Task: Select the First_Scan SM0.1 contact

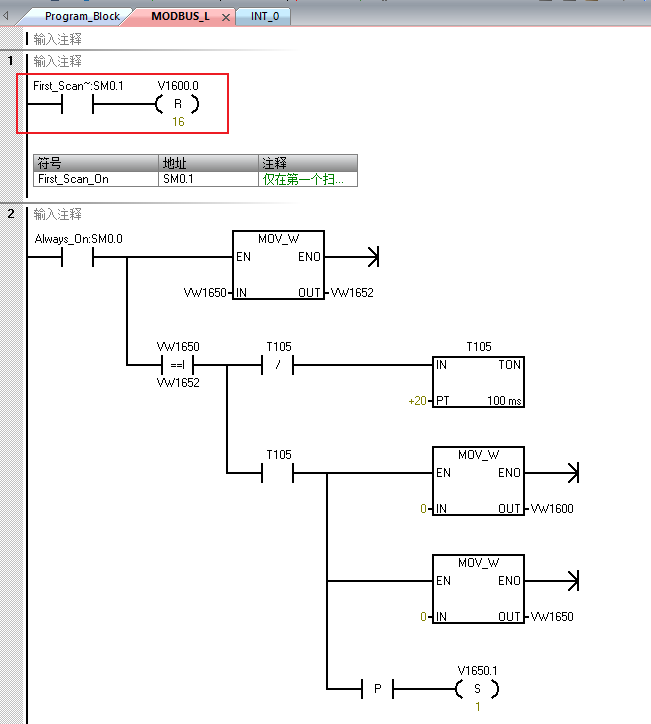Action: [x=78, y=104]
